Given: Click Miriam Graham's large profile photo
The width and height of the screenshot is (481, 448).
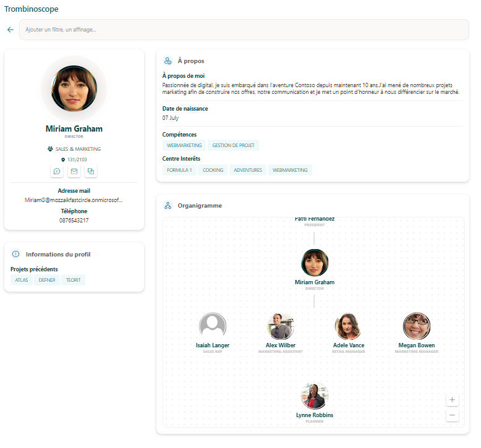Looking at the screenshot, I should pyautogui.click(x=74, y=88).
